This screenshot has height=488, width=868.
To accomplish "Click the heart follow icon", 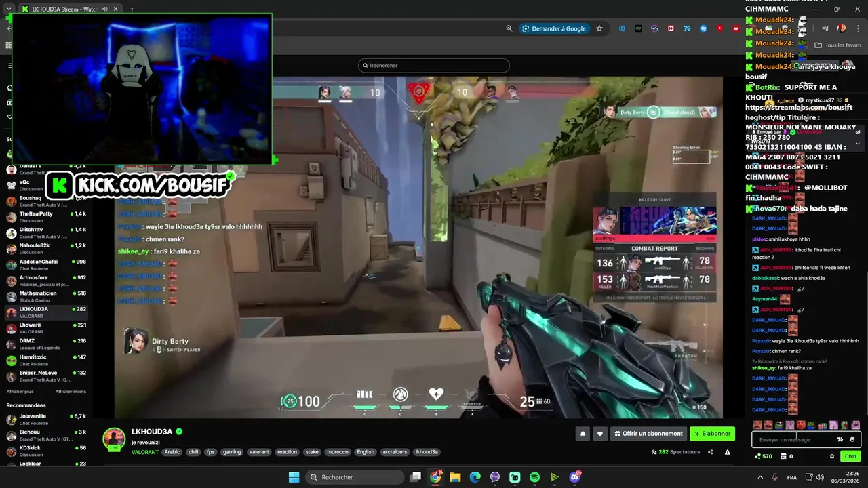I will pos(599,434).
